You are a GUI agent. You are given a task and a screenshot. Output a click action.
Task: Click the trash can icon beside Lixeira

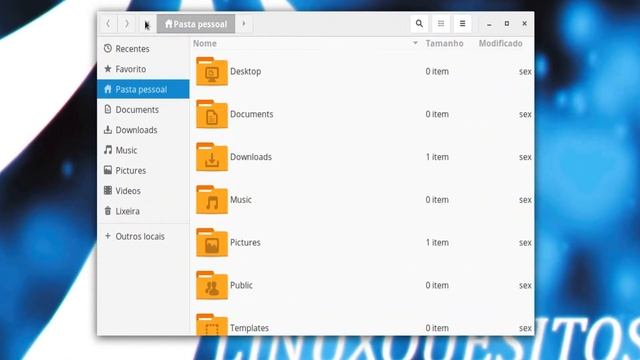click(108, 211)
